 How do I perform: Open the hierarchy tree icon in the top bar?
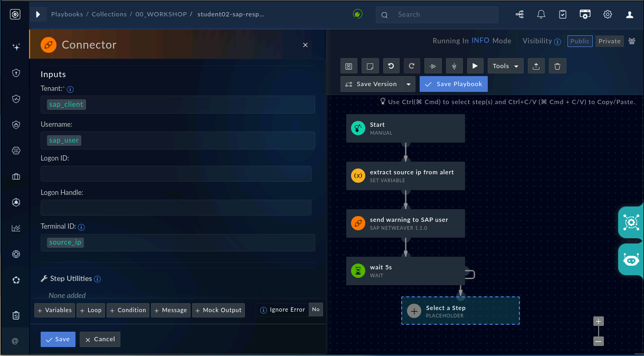520,15
